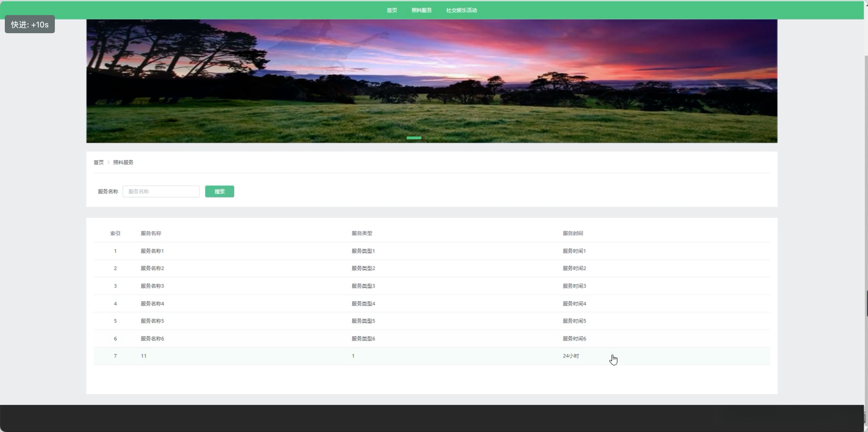Select the 服务名称3 table row
Viewport: 868px width, 432px height.
pos(152,286)
